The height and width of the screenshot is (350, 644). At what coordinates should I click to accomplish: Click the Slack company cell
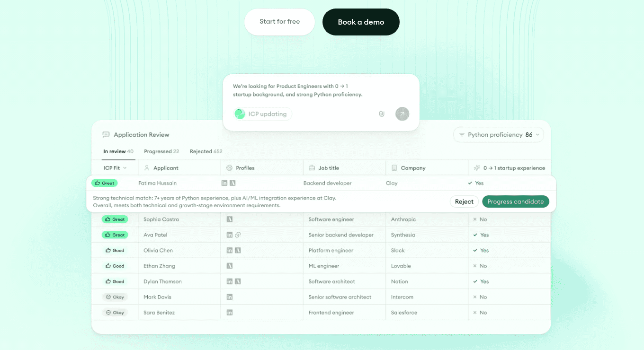pyautogui.click(x=398, y=251)
